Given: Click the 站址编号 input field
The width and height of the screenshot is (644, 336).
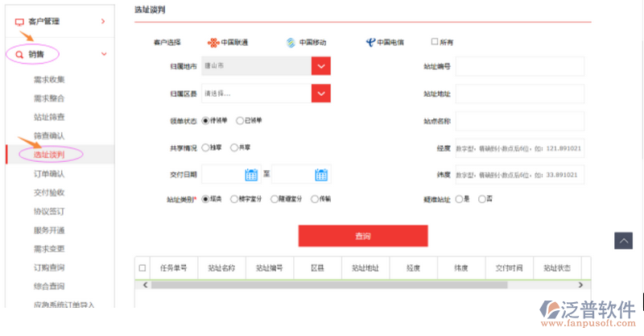Looking at the screenshot, I should click(519, 66).
